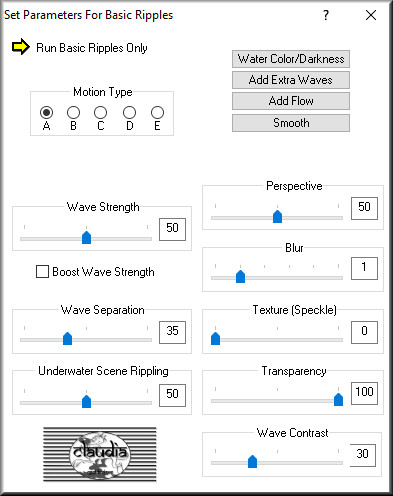Click the Wave Strength slider handle
Image resolution: width=393 pixels, height=496 pixels.
pos(87,237)
